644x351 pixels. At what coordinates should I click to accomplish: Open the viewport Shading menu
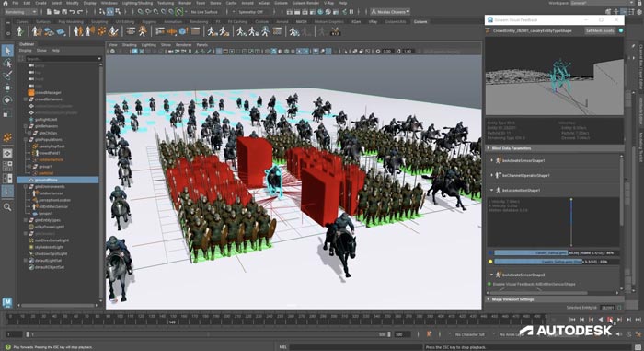[130, 45]
